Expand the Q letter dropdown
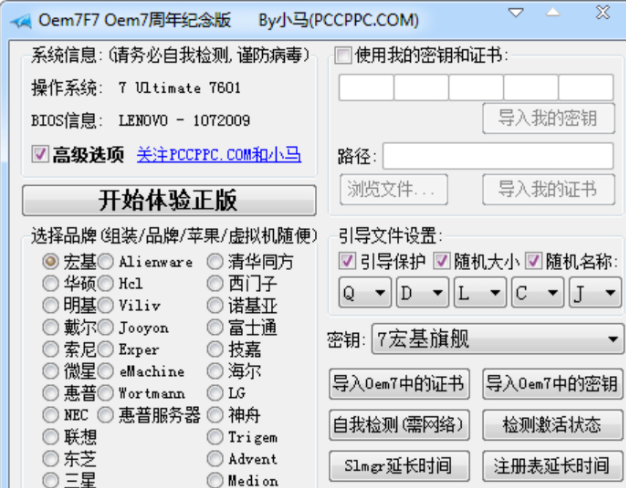The image size is (626, 488). (x=364, y=293)
